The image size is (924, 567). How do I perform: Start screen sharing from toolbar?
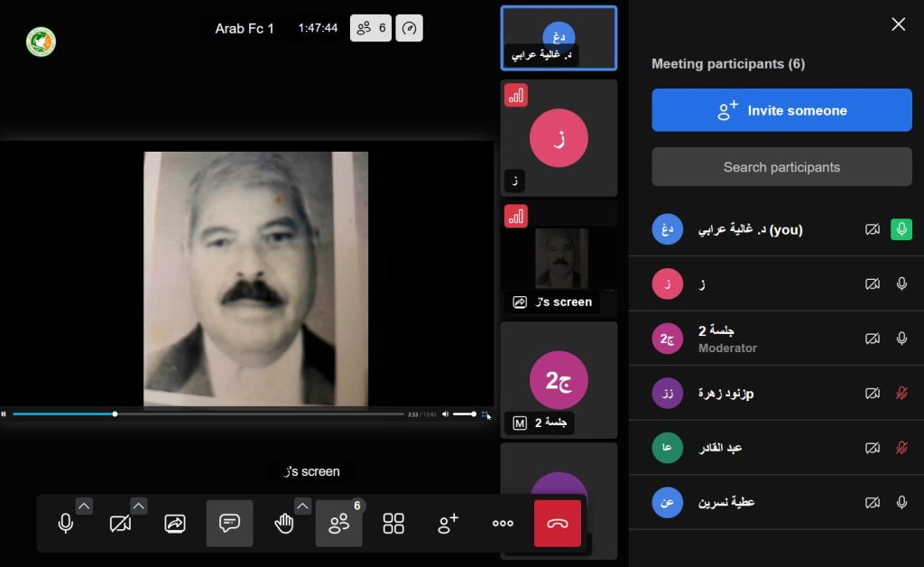pos(175,523)
